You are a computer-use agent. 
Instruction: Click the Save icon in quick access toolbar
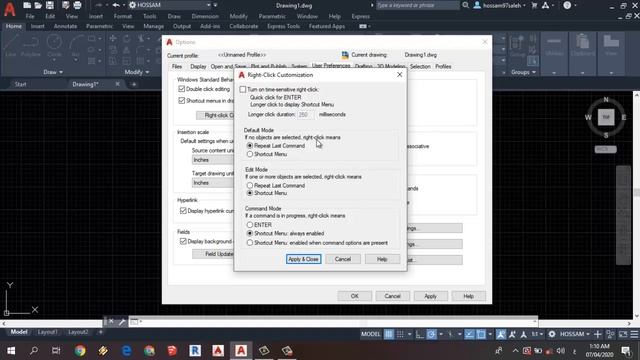click(x=50, y=5)
